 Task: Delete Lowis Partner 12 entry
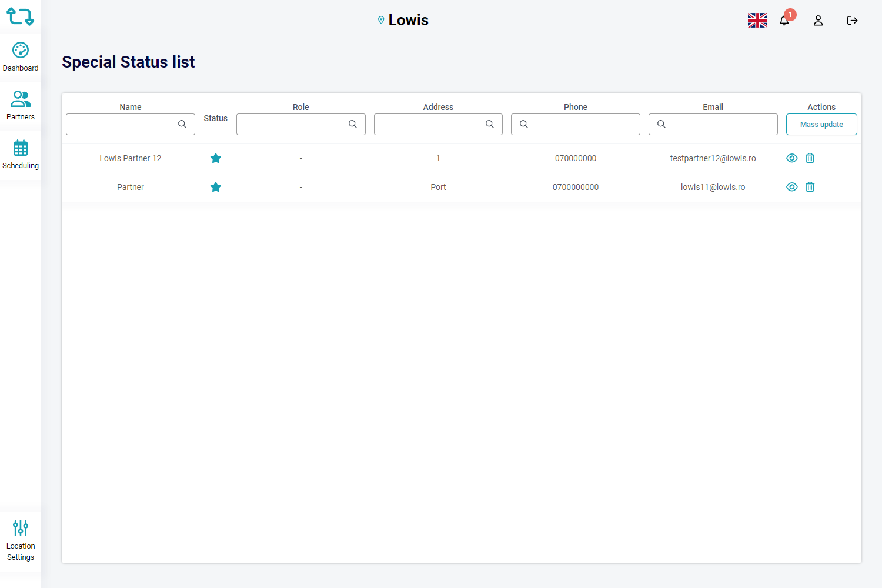point(810,158)
